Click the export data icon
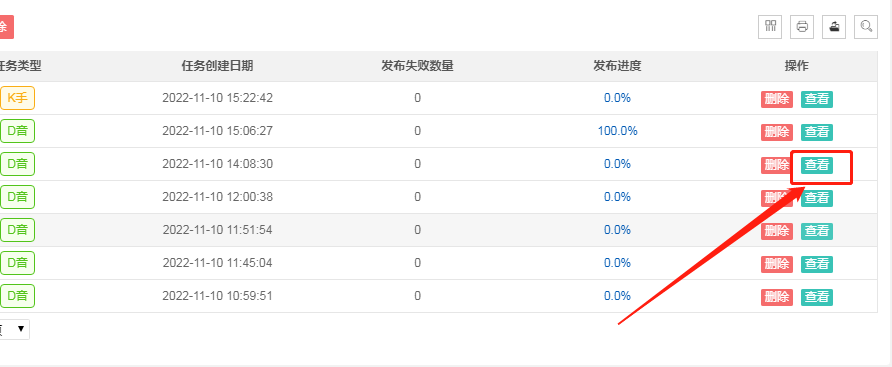The image size is (892, 367). point(834,27)
